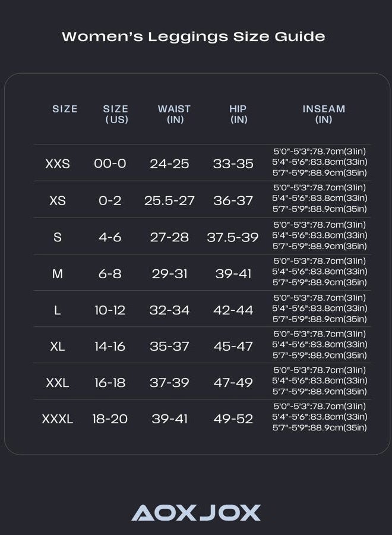Click the S size row label
This screenshot has width=392, height=535.
58,237
